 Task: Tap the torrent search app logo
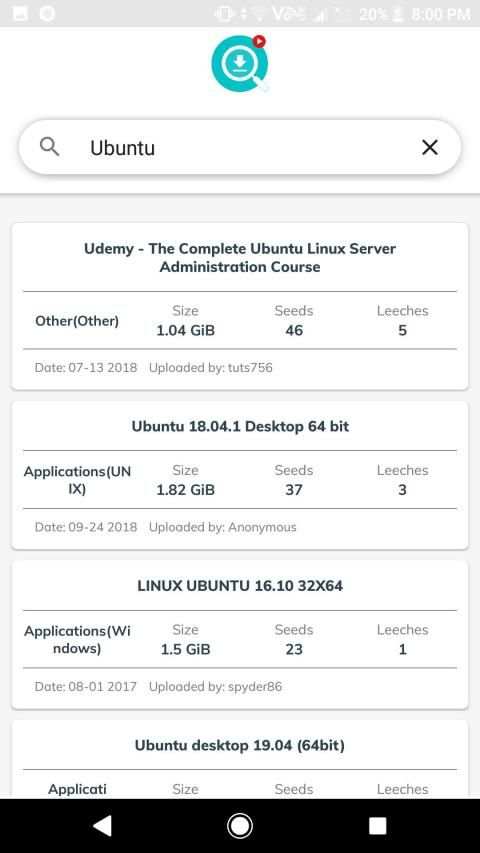coord(240,64)
